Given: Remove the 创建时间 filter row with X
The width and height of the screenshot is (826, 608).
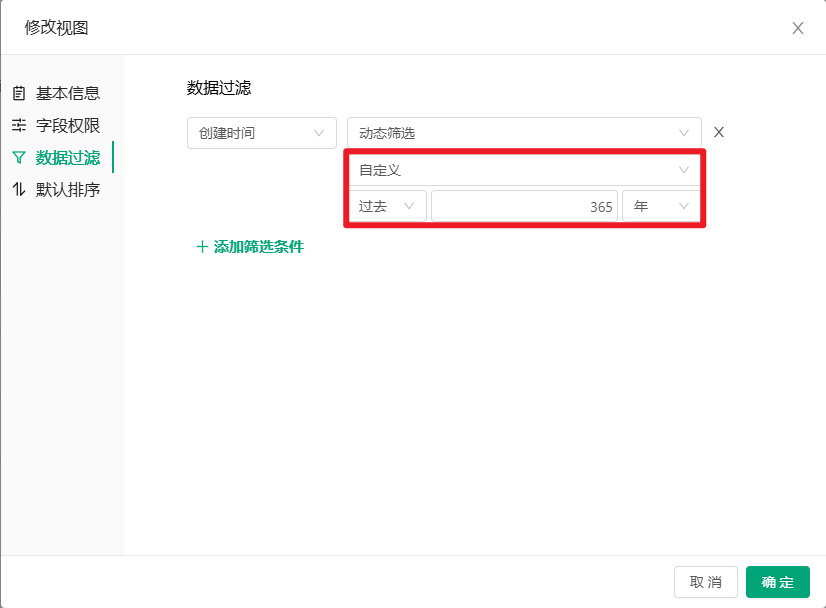Looking at the screenshot, I should pyautogui.click(x=718, y=133).
